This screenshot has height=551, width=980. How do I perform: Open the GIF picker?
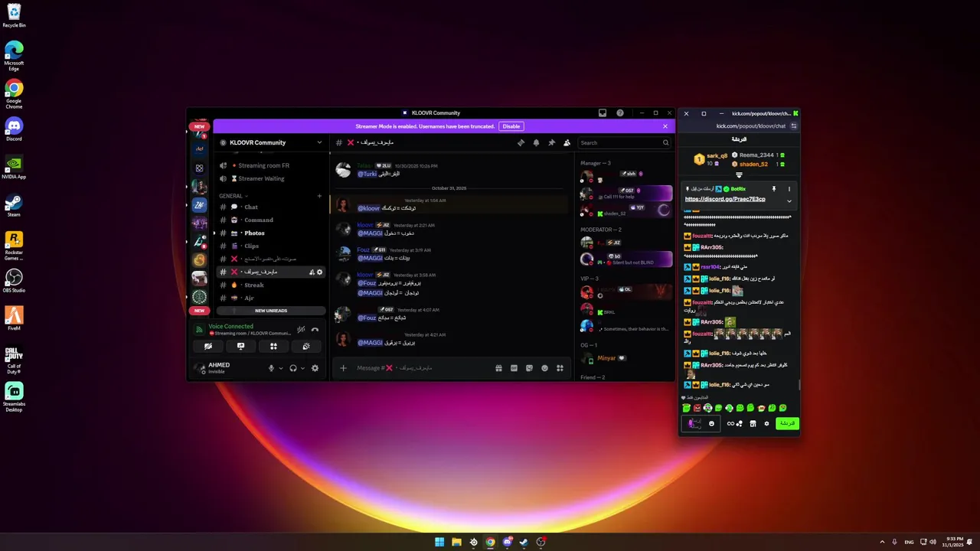[x=514, y=368]
